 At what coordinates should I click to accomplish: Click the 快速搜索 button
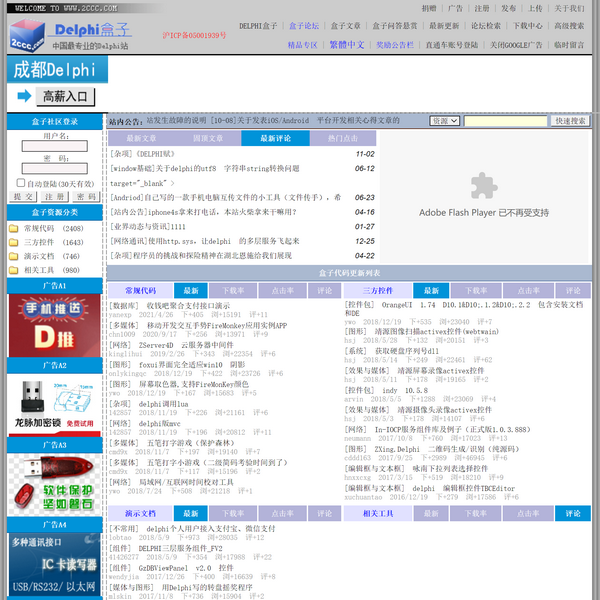pos(572,121)
